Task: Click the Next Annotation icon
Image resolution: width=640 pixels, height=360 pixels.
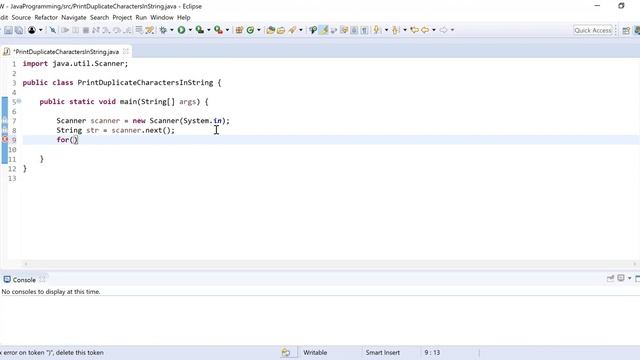Action: click(377, 30)
